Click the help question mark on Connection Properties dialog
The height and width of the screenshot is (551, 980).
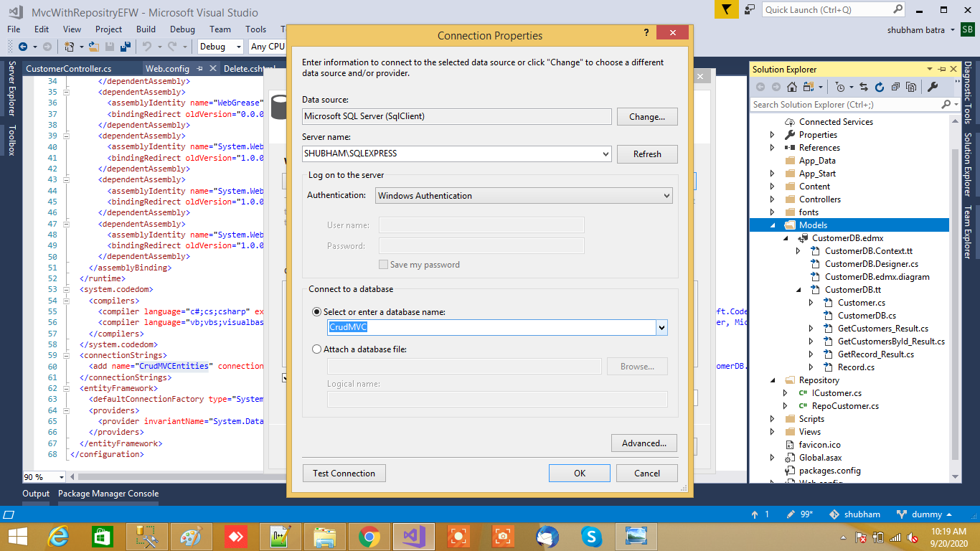point(646,33)
